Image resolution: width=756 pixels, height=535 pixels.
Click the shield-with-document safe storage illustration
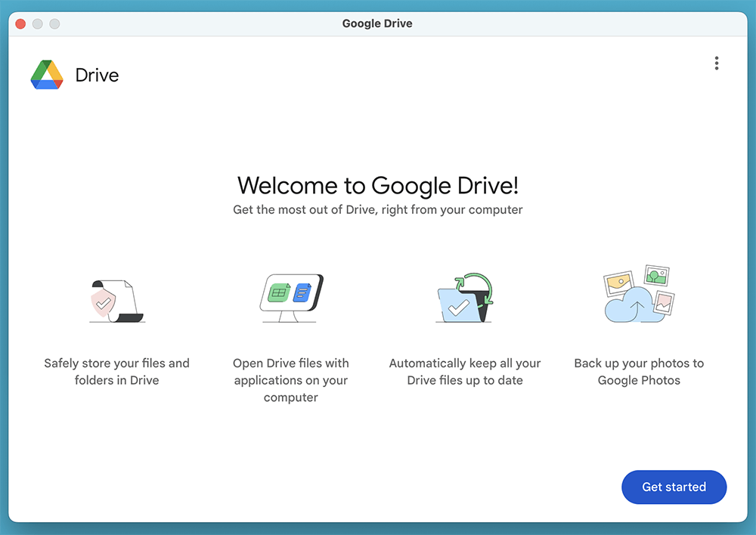116,298
